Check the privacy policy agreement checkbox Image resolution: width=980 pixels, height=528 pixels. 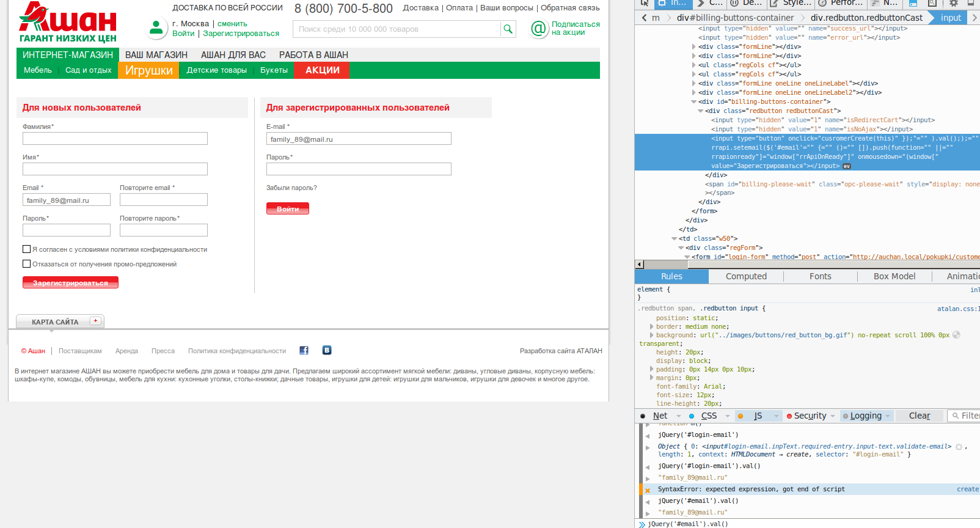pyautogui.click(x=26, y=249)
